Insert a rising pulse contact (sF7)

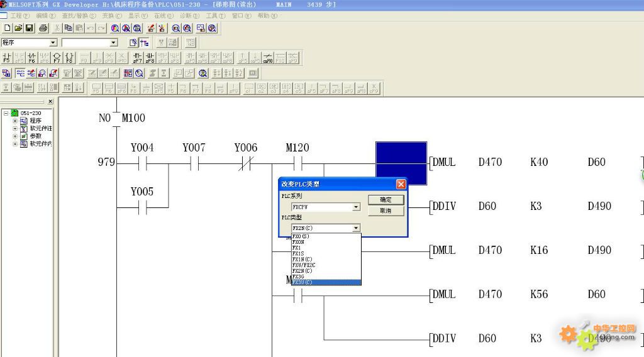pyautogui.click(x=137, y=58)
